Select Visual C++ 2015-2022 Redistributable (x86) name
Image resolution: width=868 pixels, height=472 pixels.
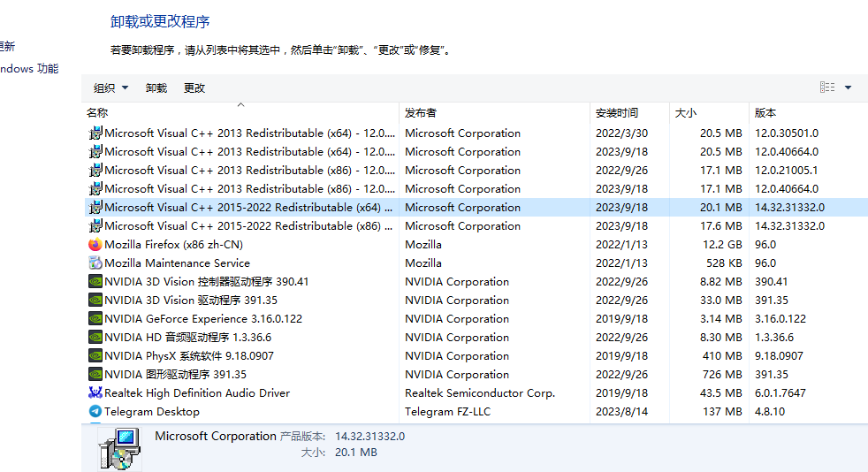tap(248, 225)
